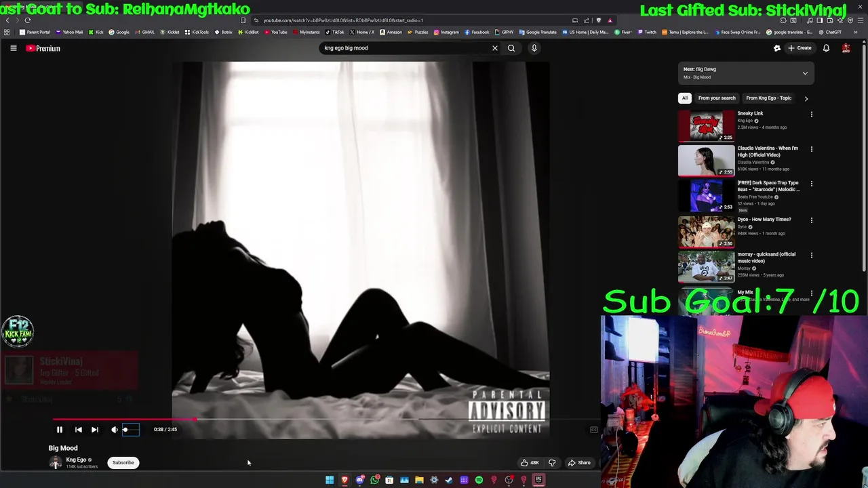This screenshot has height=488, width=868.
Task: Open the Windows Start menu
Action: [x=330, y=480]
